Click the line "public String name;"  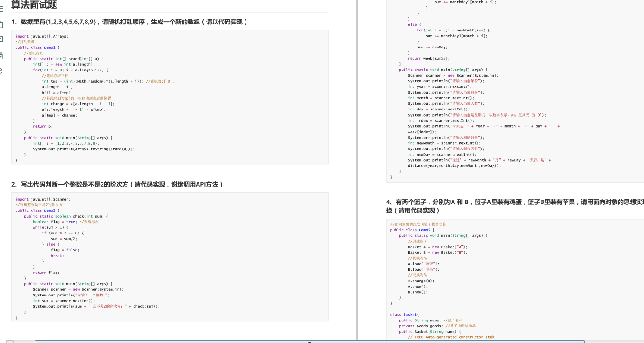420,320
